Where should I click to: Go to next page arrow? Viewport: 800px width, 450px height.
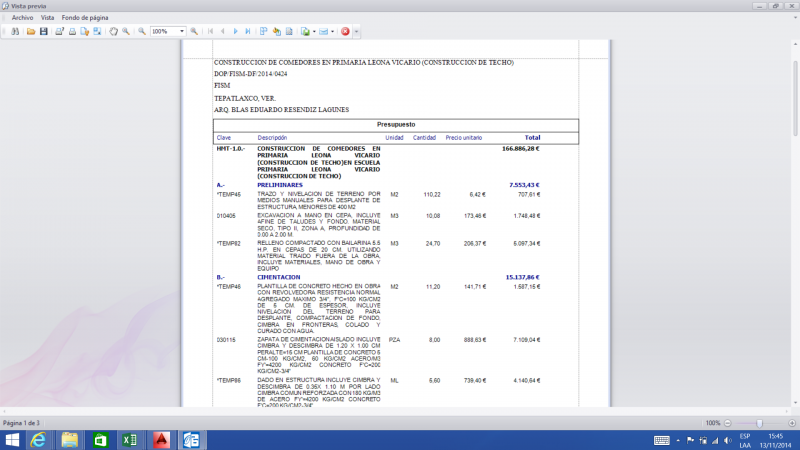pos(235,31)
